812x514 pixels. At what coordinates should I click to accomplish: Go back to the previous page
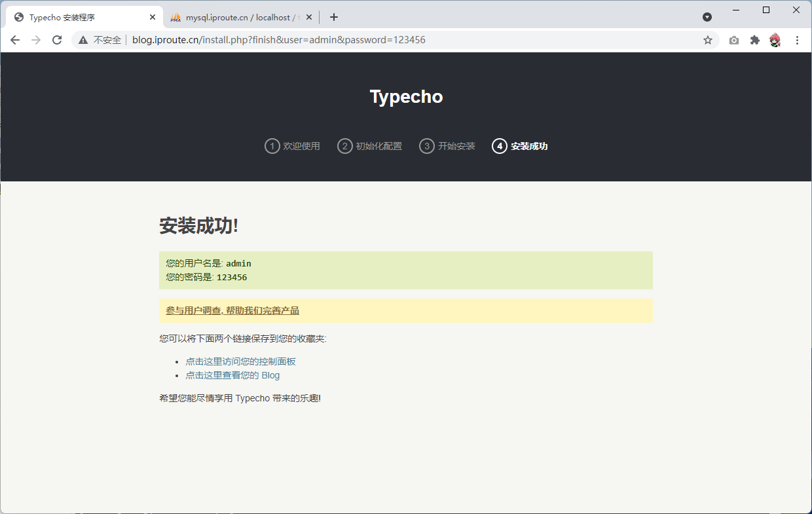click(x=15, y=40)
